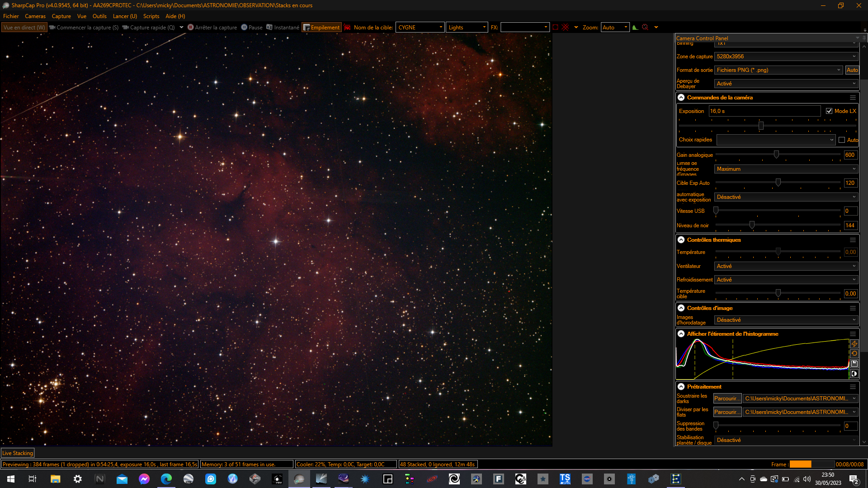Image resolution: width=868 pixels, height=488 pixels.
Task: Open the Capture menu
Action: point(61,16)
